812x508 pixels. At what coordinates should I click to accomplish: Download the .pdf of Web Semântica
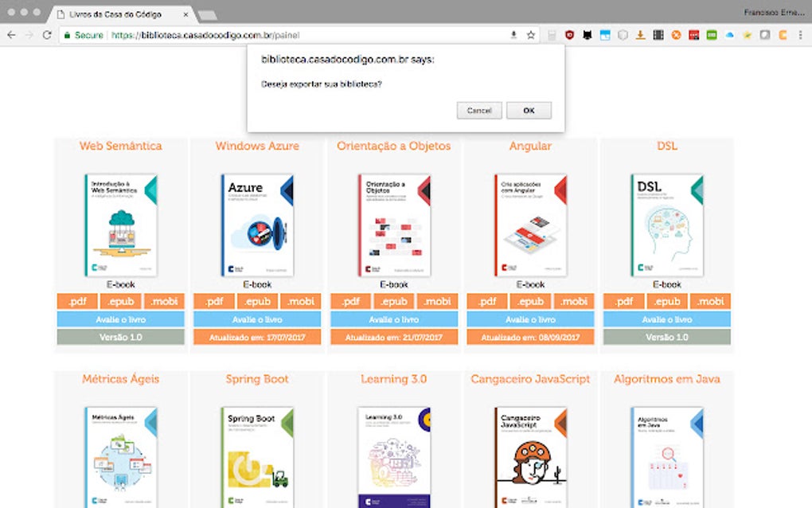click(x=76, y=301)
